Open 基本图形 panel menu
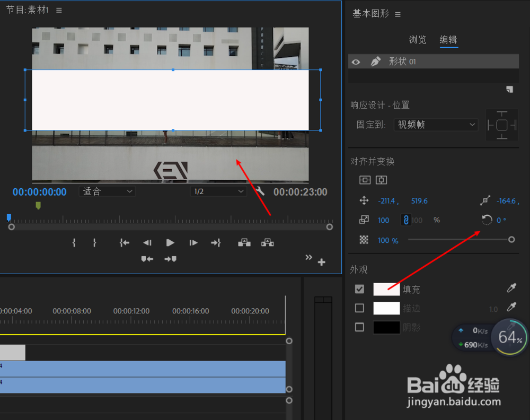Image resolution: width=530 pixels, height=420 pixels. coord(398,14)
